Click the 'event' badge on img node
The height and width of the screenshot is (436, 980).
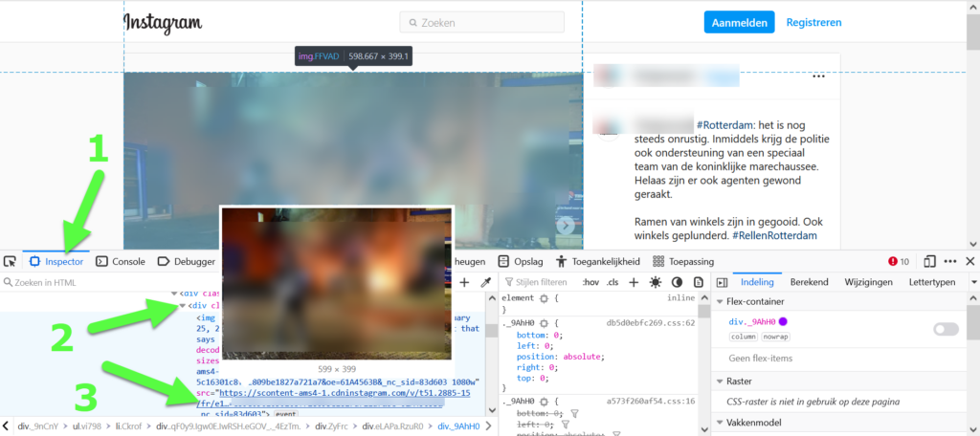(x=285, y=413)
